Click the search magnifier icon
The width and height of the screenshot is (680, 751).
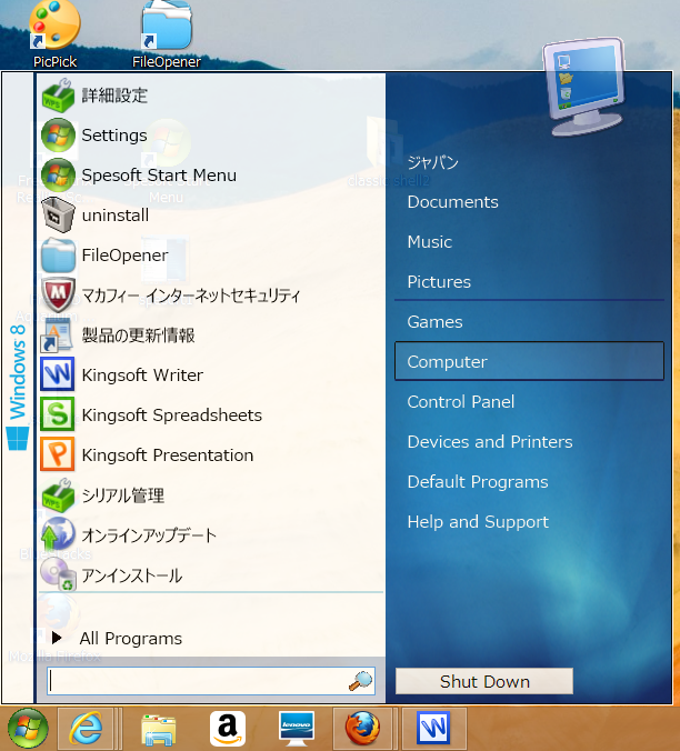pos(360,681)
